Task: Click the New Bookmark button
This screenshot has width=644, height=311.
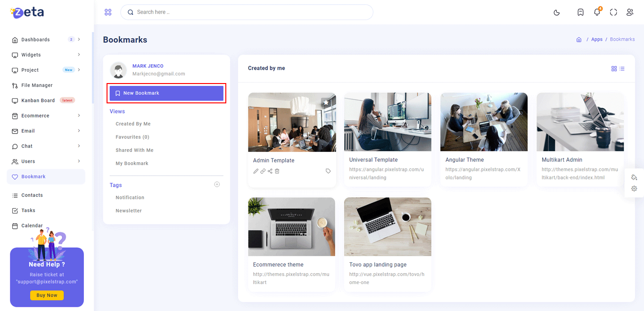Action: (166, 93)
